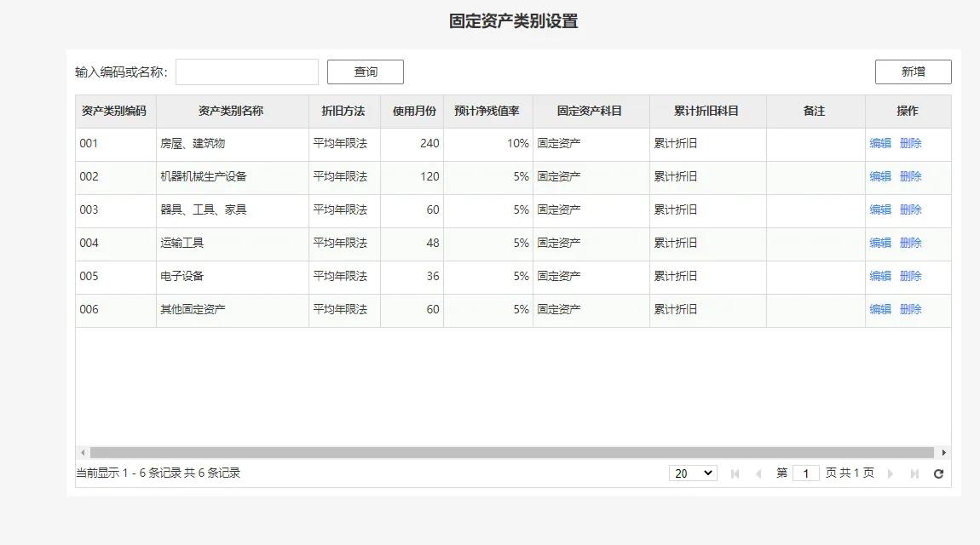
Task: Click the right arrow of the horizontal scrollbar
Action: click(944, 452)
